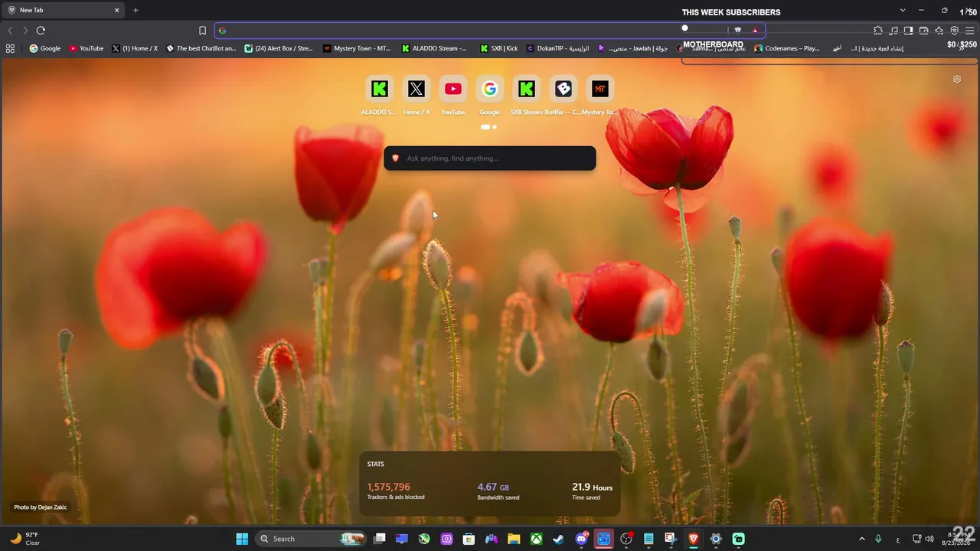Reload the current page
This screenshot has width=980, height=551.
41,31
